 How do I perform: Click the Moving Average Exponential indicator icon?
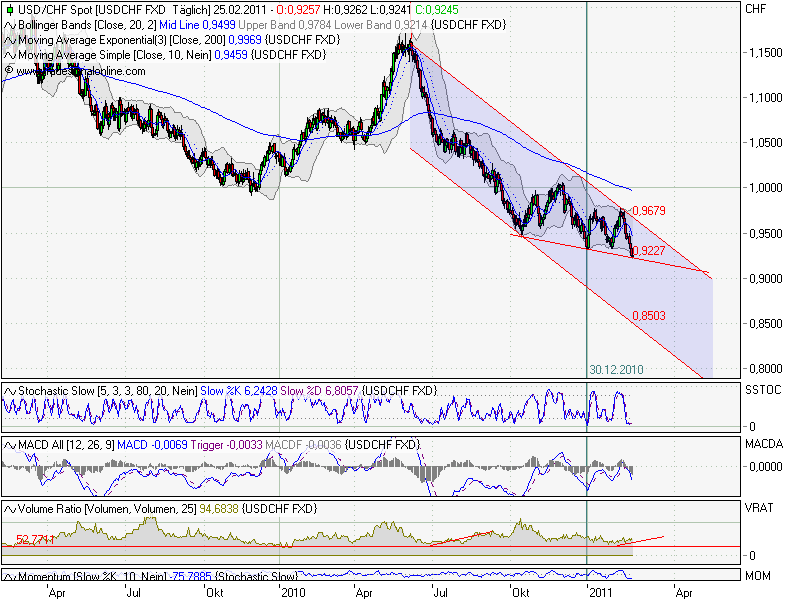click(x=9, y=38)
